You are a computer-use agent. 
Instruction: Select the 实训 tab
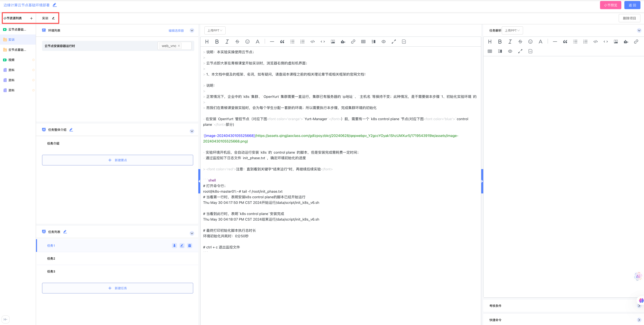45,18
